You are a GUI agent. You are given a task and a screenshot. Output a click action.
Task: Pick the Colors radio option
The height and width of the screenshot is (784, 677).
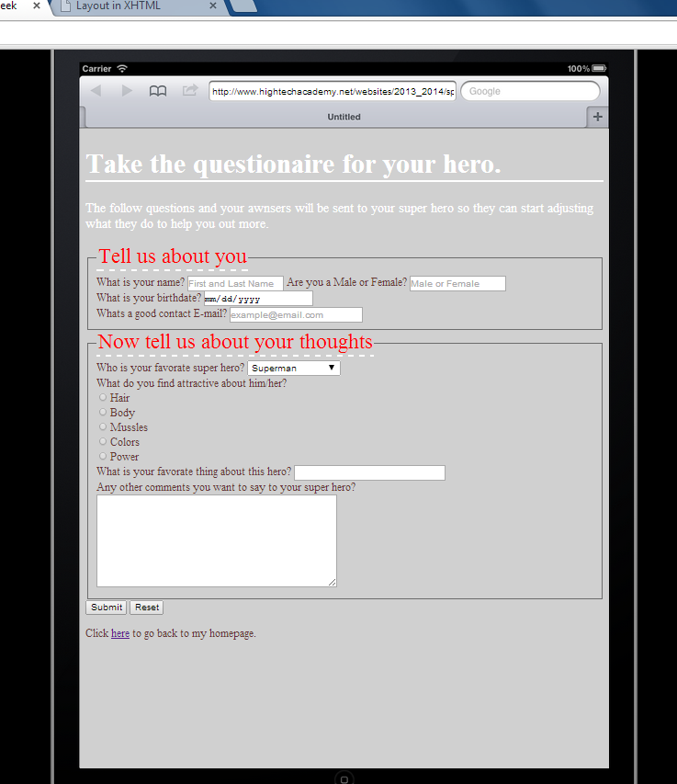click(103, 441)
